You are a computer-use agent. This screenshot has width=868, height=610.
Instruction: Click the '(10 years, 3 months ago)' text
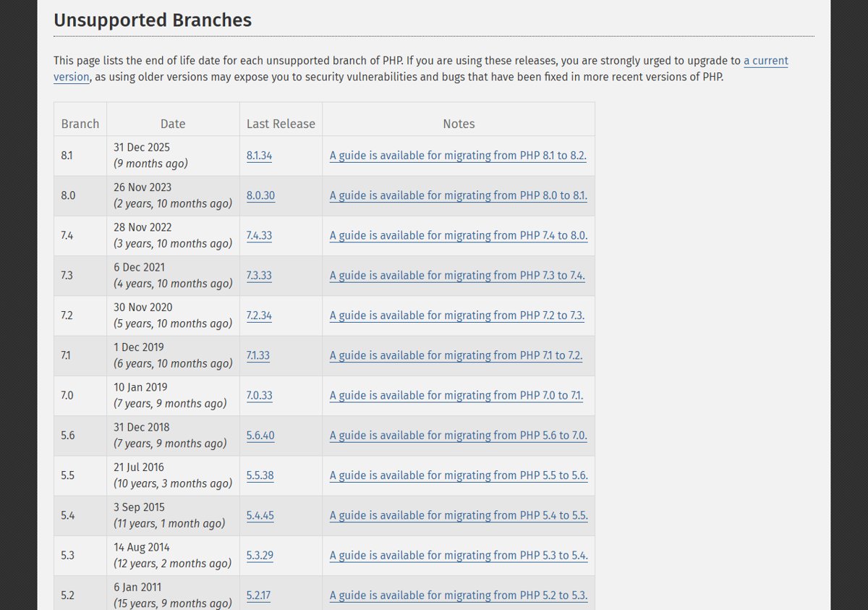173,483
